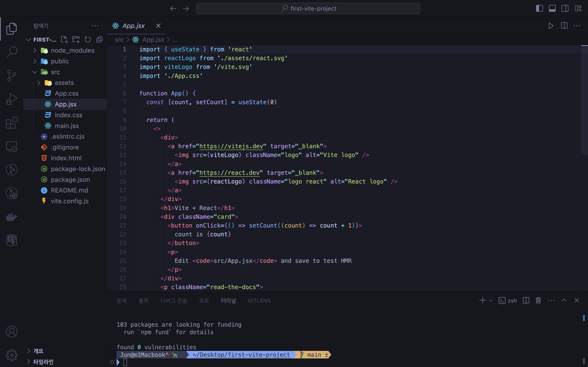The image size is (588, 367).
Task: Open Run and Debug view
Action: click(x=11, y=99)
